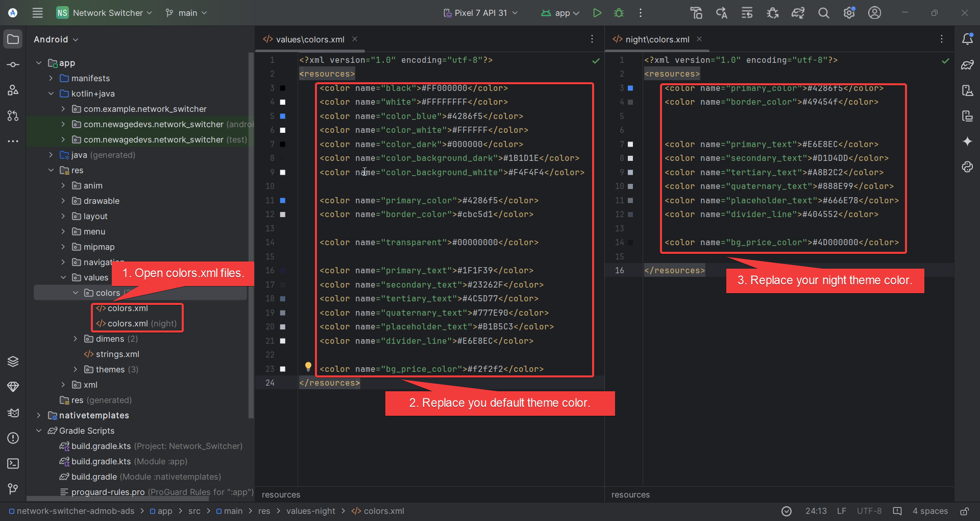Open right editor tab options menu
The image size is (980, 521).
click(x=942, y=39)
